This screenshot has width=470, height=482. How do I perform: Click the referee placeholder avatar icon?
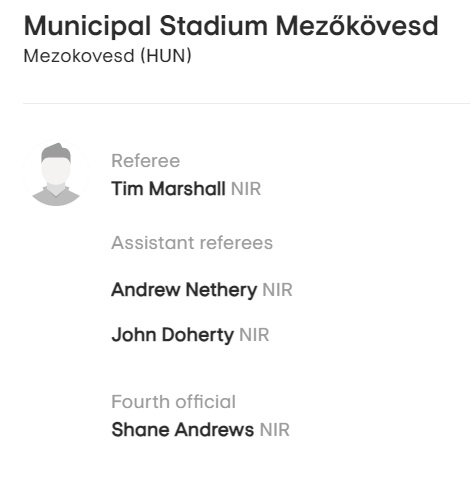[x=56, y=174]
